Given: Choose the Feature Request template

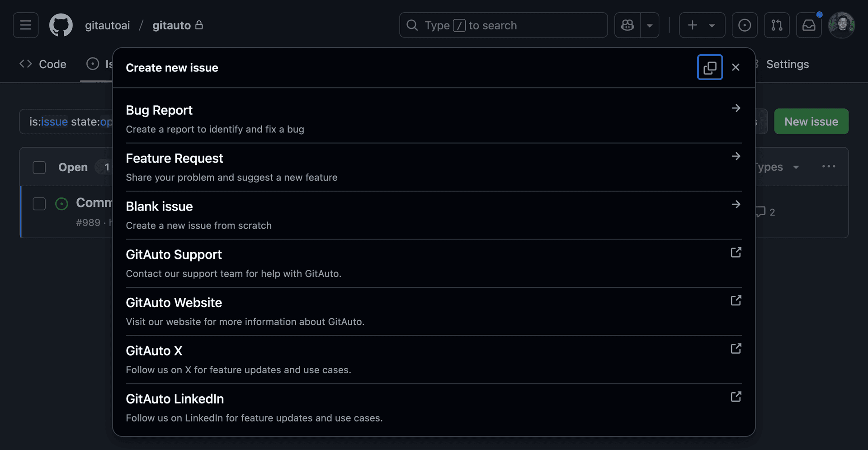Looking at the screenshot, I should pyautogui.click(x=434, y=167).
